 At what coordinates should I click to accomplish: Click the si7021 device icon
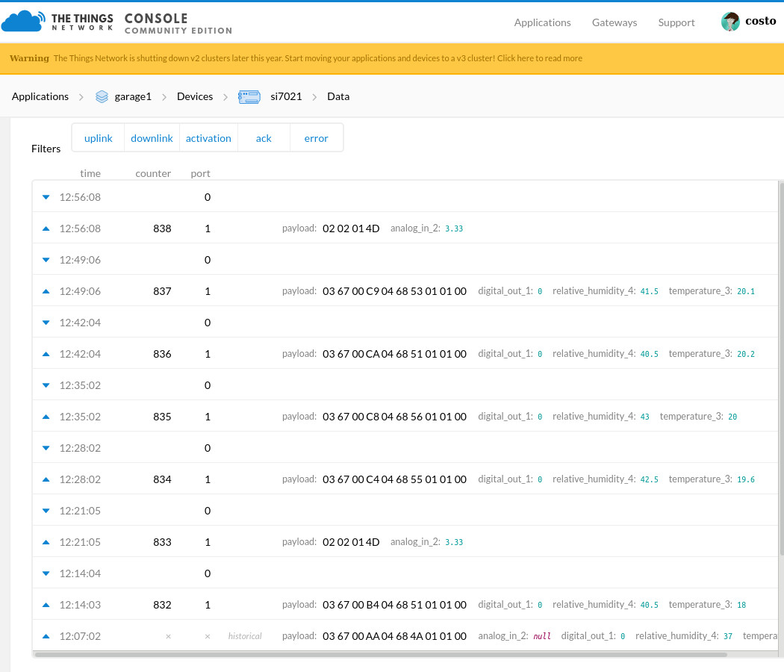coord(249,96)
